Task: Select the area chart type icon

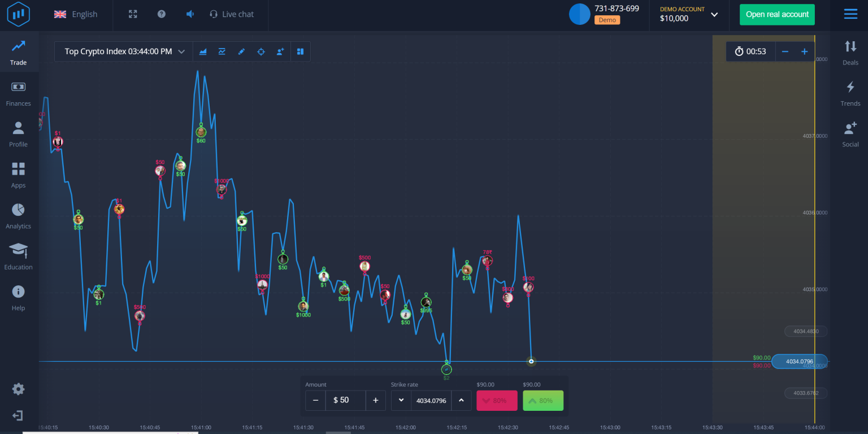Action: 203,51
